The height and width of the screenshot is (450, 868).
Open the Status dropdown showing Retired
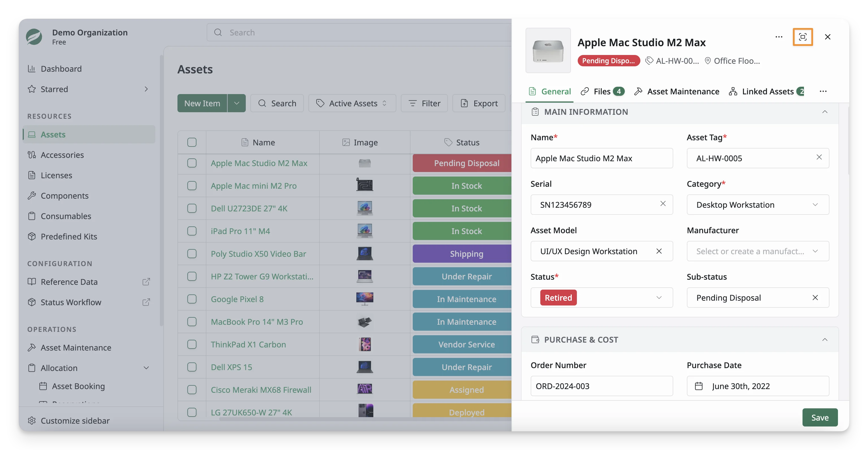click(602, 298)
